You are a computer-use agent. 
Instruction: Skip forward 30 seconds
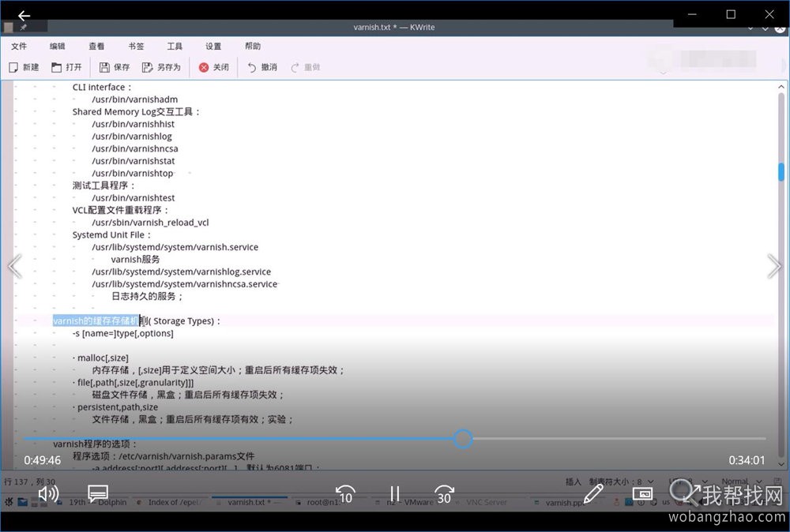[444, 494]
